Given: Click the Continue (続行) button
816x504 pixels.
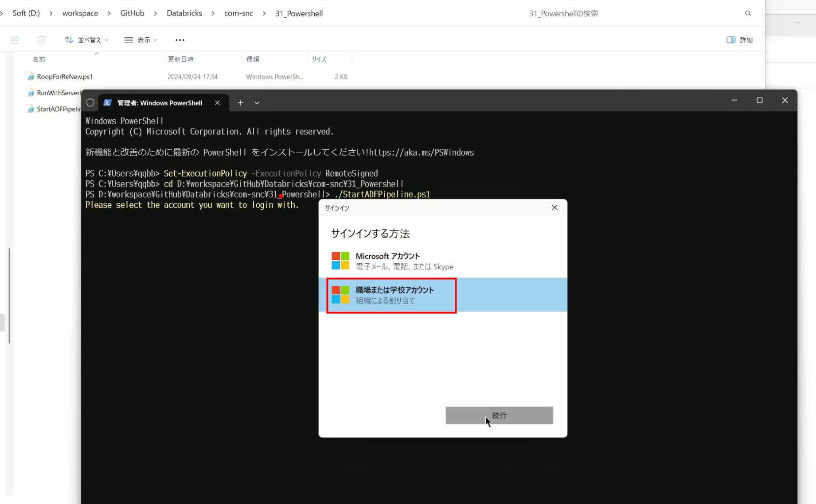Looking at the screenshot, I should pyautogui.click(x=499, y=415).
